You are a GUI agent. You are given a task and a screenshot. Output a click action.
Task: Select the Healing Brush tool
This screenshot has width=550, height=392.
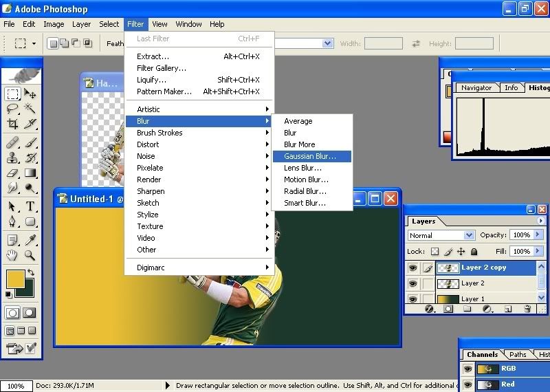(13, 143)
